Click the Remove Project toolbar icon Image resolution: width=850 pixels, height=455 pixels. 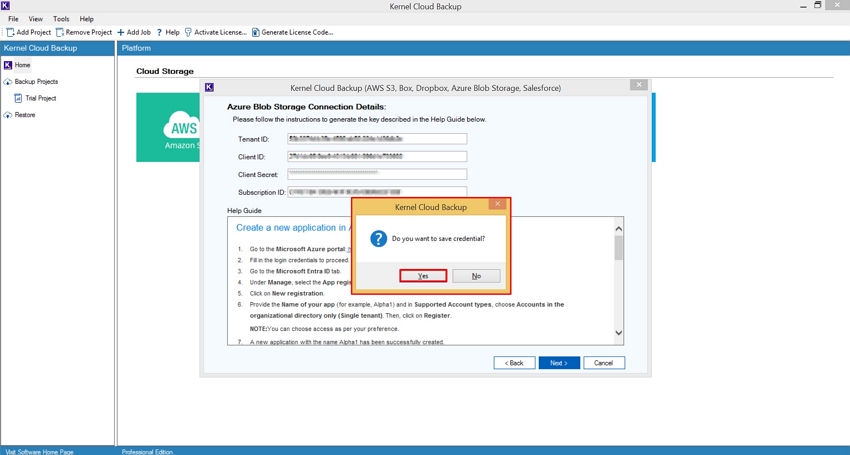click(x=60, y=33)
